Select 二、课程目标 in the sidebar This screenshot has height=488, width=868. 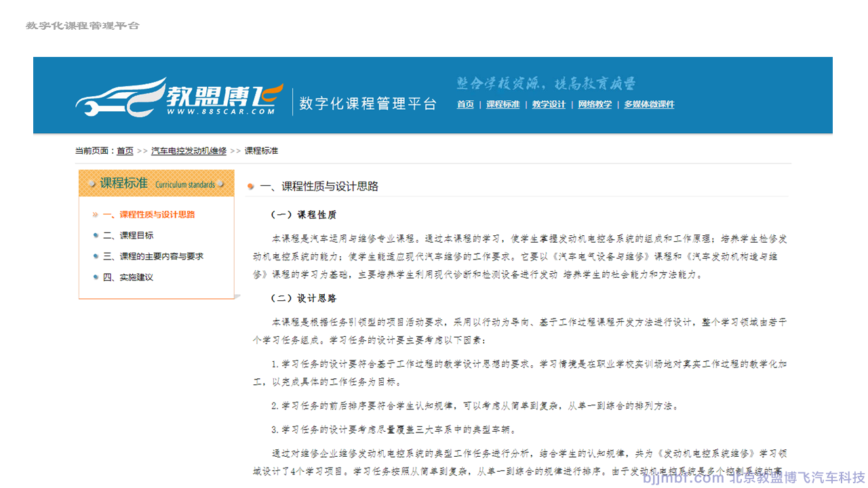[x=128, y=236]
